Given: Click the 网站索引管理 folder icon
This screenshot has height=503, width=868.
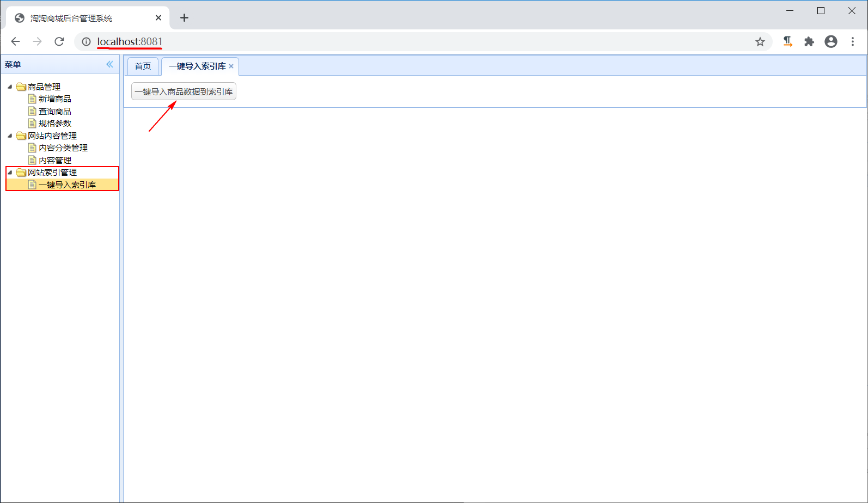Looking at the screenshot, I should click(x=21, y=172).
